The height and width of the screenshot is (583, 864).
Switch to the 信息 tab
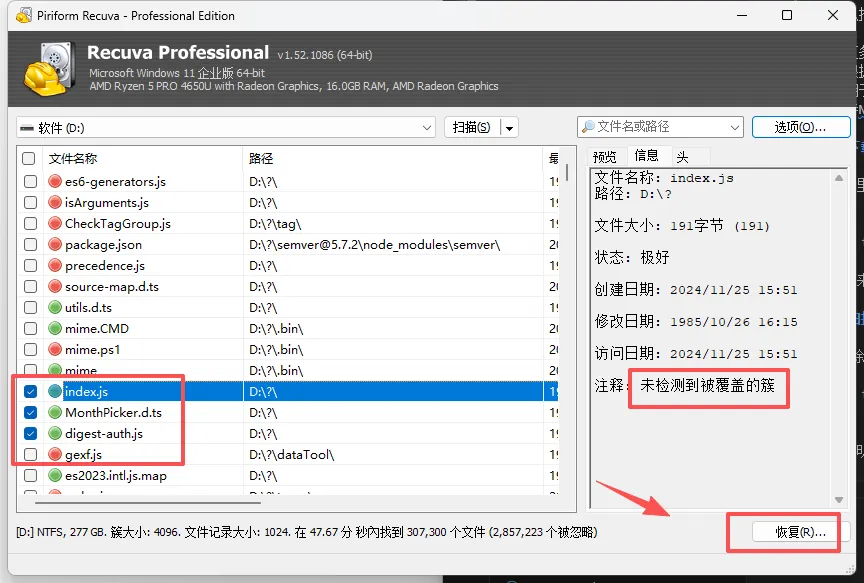pos(646,155)
